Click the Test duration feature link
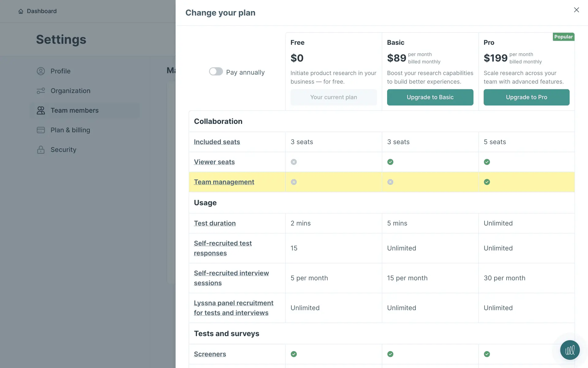The width and height of the screenshot is (588, 368). (x=215, y=223)
